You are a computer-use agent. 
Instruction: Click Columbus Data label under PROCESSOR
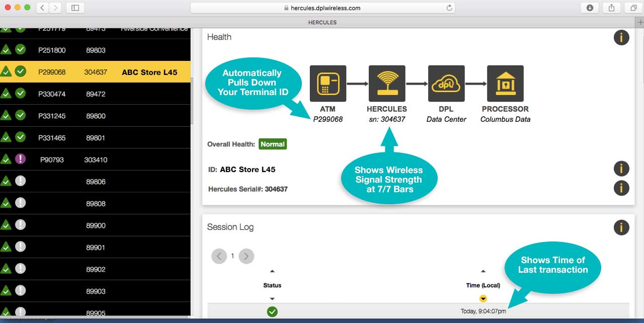pos(505,119)
